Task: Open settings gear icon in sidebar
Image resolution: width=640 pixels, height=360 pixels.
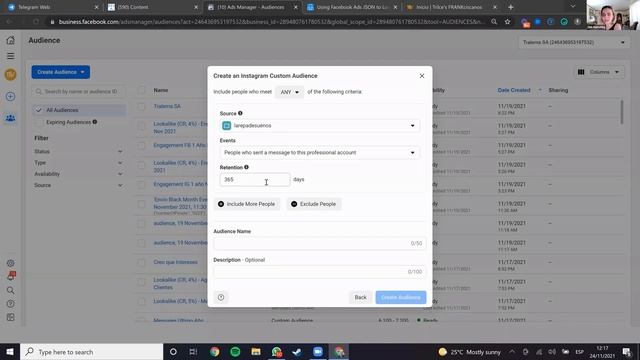Action: (x=11, y=263)
